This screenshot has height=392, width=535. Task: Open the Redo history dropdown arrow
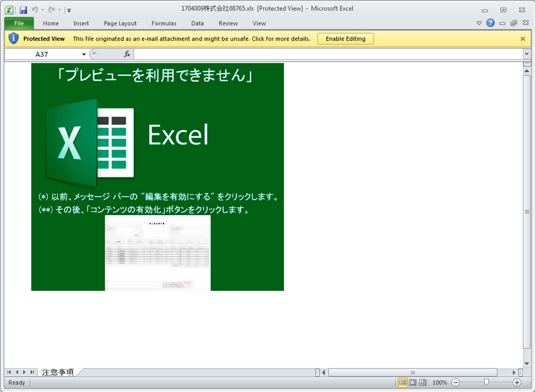[x=60, y=10]
